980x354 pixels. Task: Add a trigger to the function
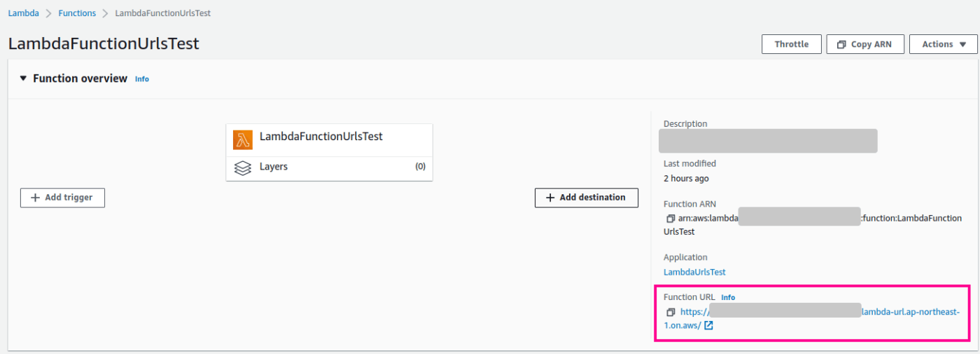62,198
